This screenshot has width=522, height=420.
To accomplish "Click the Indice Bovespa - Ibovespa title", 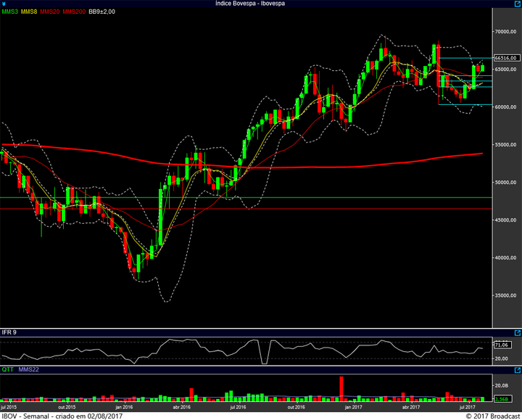I will click(x=250, y=4).
